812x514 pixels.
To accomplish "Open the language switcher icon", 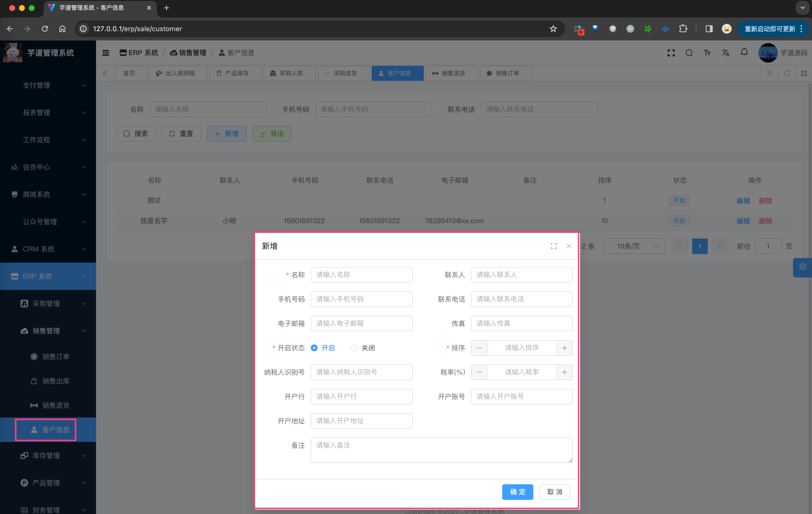I will [x=725, y=53].
